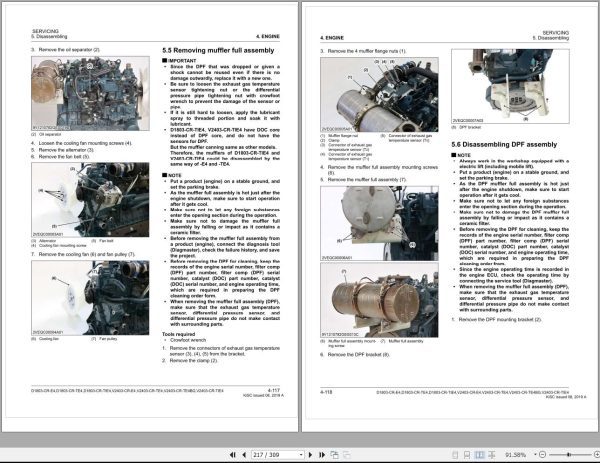Click the alternator and fan belt photo
Screen dimensions: 600x463
coord(90,199)
